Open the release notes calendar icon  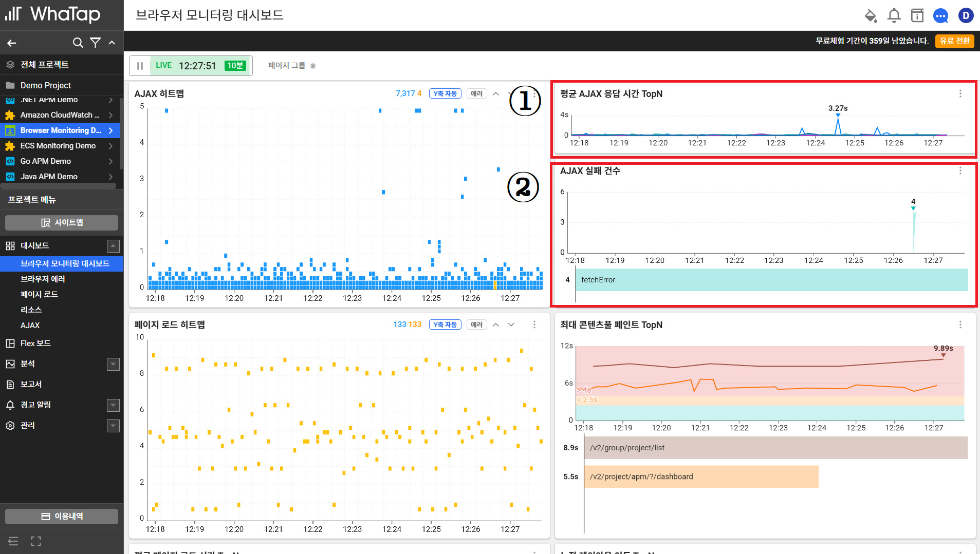917,16
